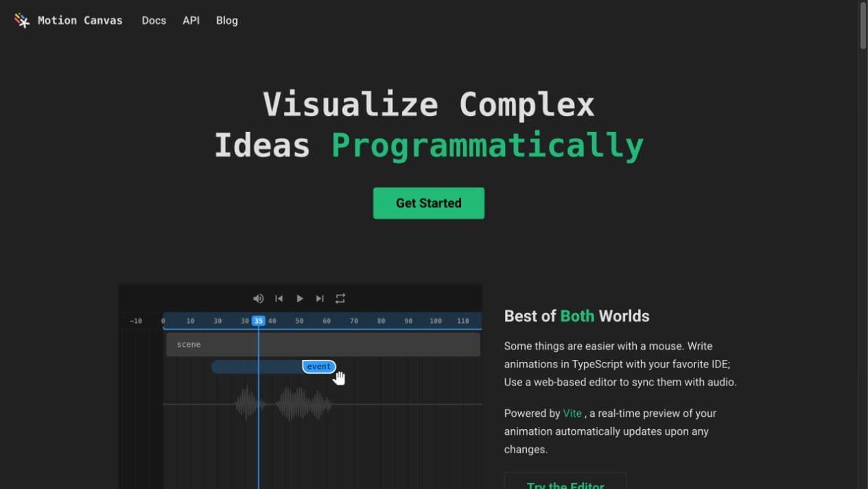The width and height of the screenshot is (868, 489).
Task: Skip to the end with next icon
Action: tap(320, 298)
